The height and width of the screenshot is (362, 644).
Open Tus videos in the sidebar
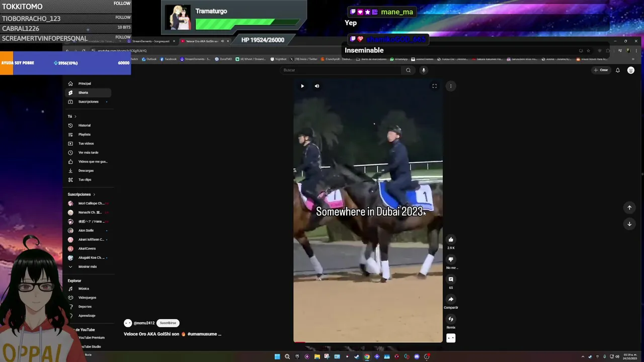click(89, 143)
